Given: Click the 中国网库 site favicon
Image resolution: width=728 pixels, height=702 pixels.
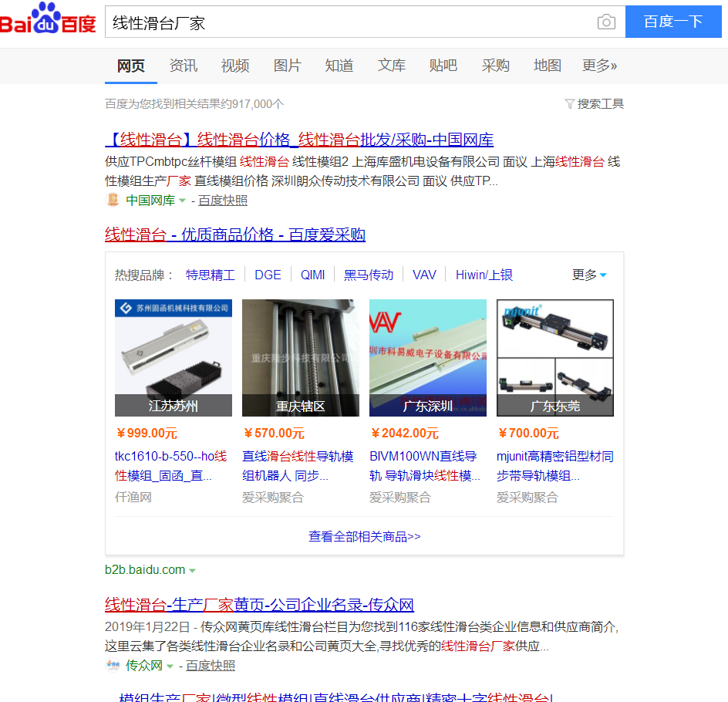Looking at the screenshot, I should coord(113,200).
